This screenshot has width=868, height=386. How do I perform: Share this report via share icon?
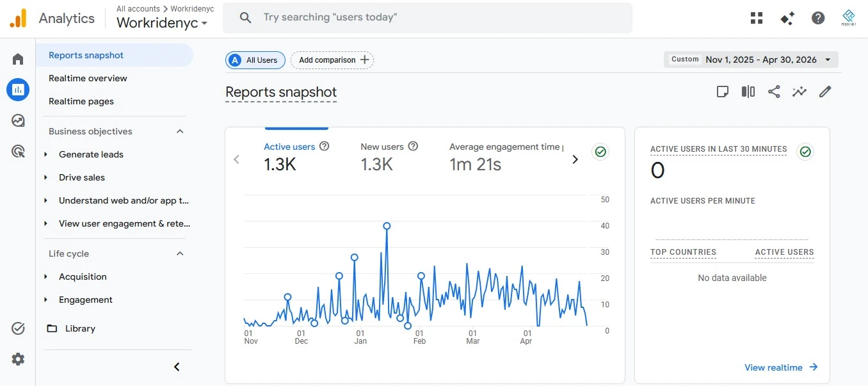[x=774, y=92]
